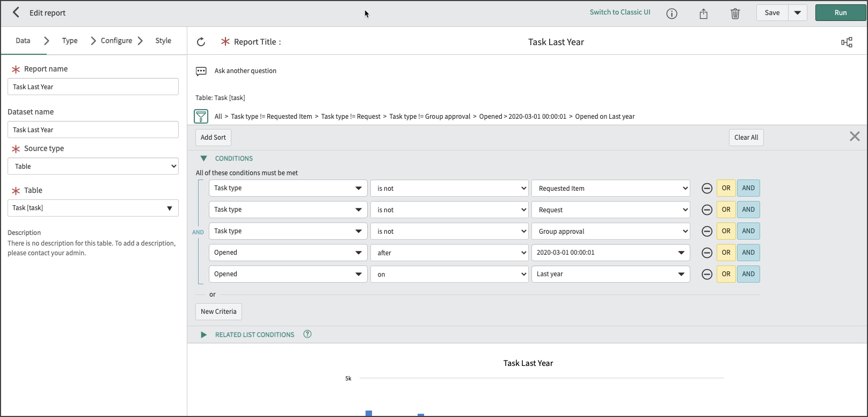Open the 'on' operator dropdown

[x=449, y=274]
